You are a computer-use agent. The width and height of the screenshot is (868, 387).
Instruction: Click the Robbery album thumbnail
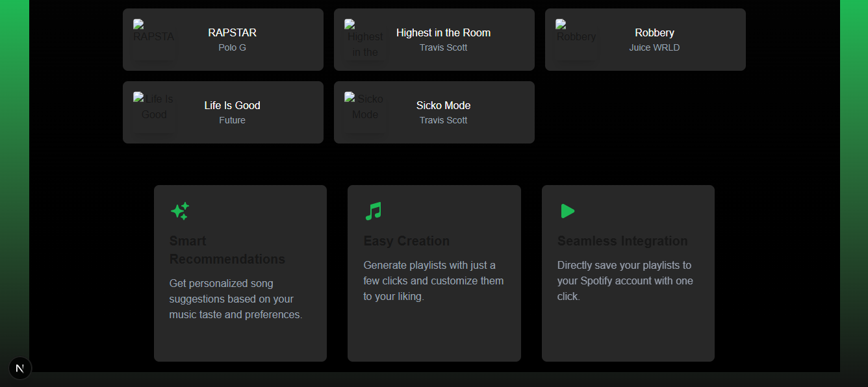point(576,40)
